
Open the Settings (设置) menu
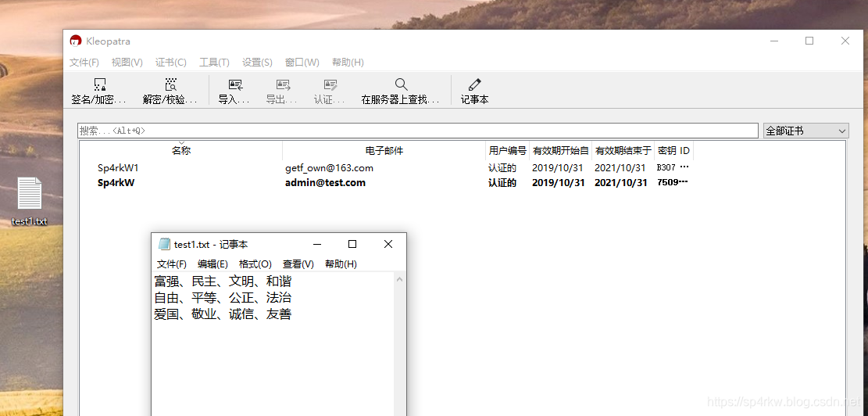click(x=257, y=63)
